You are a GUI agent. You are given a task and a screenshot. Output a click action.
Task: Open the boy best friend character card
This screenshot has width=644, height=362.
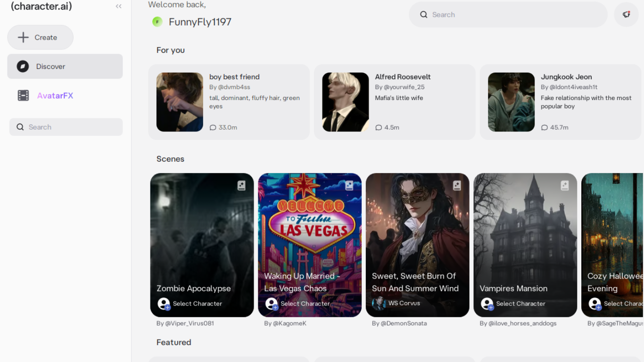[x=229, y=102]
